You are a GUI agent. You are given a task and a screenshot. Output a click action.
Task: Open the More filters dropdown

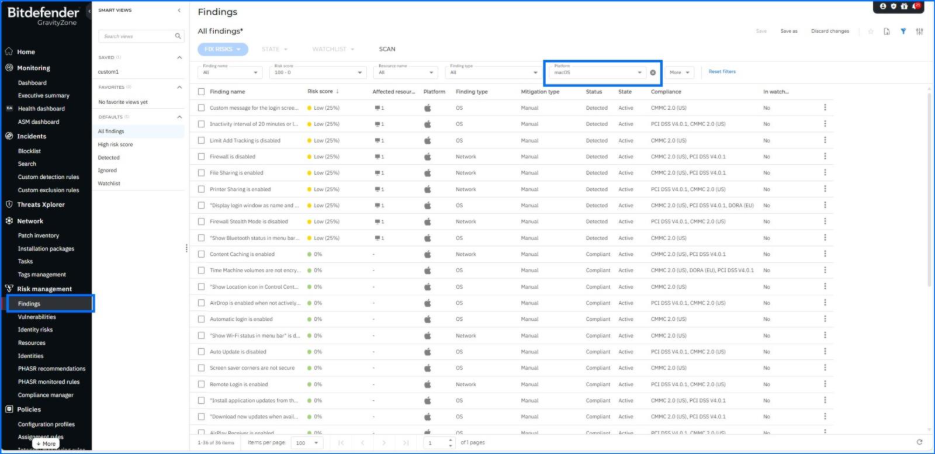[681, 72]
